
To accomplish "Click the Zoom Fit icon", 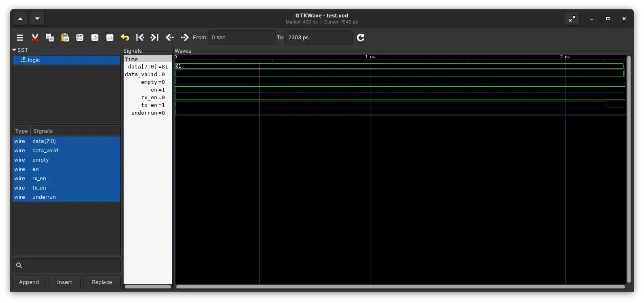I will (x=80, y=38).
